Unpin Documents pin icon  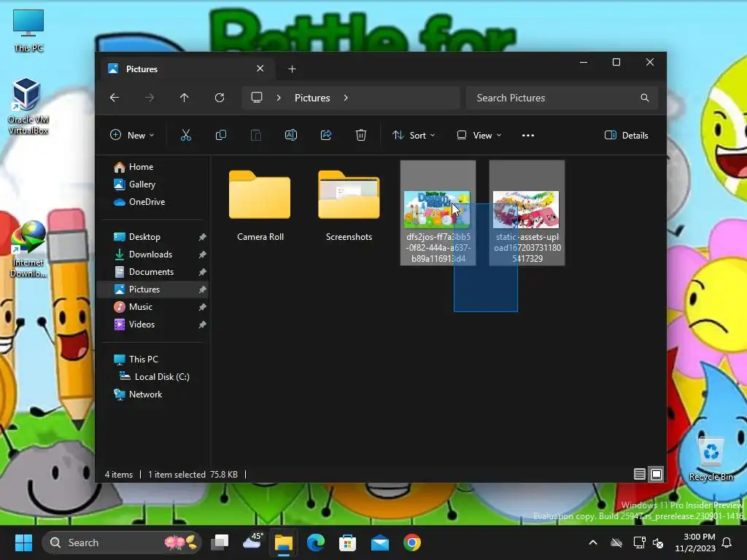coord(203,272)
